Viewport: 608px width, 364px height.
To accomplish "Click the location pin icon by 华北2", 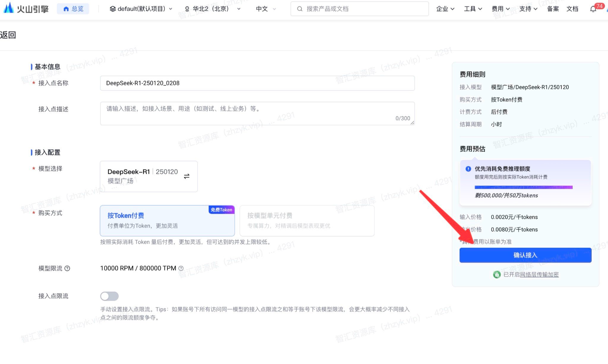I will 187,9.
